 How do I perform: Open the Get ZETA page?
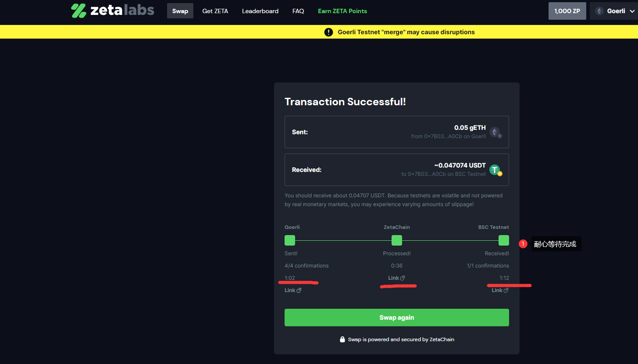(x=215, y=11)
